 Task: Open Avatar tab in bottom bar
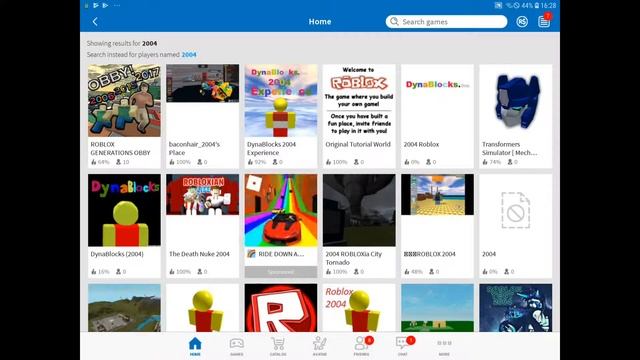click(320, 346)
